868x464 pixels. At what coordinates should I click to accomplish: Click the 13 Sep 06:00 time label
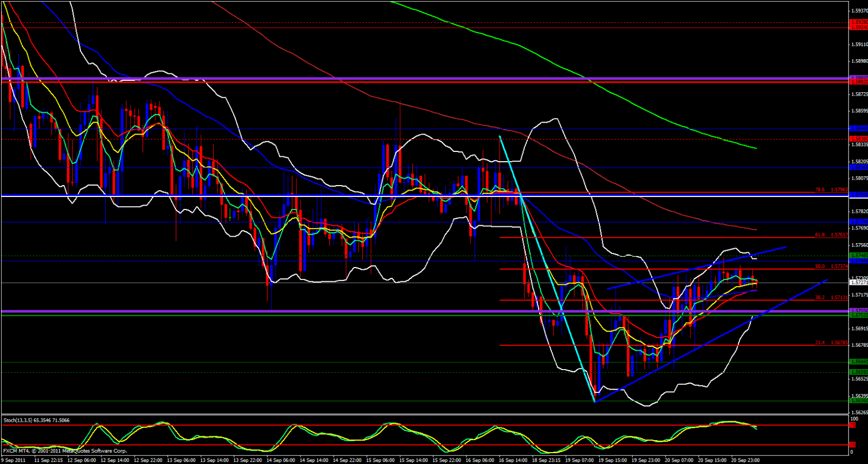181,460
